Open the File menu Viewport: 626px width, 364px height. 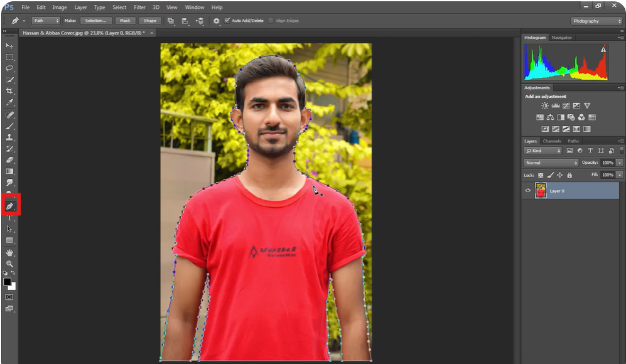pyautogui.click(x=26, y=7)
